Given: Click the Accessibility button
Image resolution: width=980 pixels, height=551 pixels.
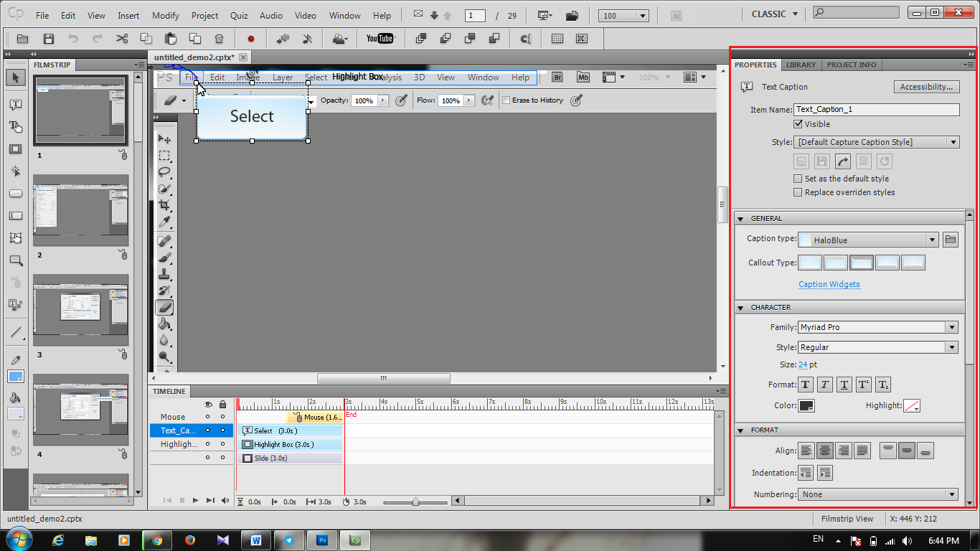Looking at the screenshot, I should (x=926, y=87).
